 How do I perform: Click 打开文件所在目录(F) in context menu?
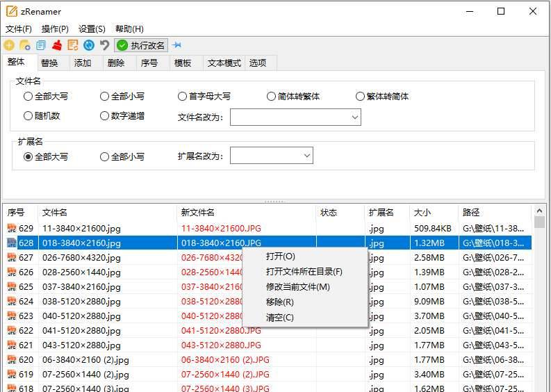pyautogui.click(x=304, y=272)
